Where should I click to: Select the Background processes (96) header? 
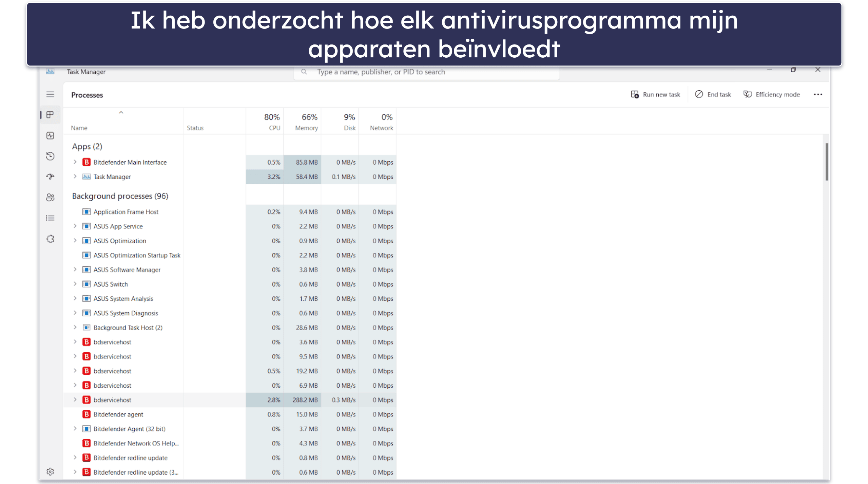click(x=120, y=196)
